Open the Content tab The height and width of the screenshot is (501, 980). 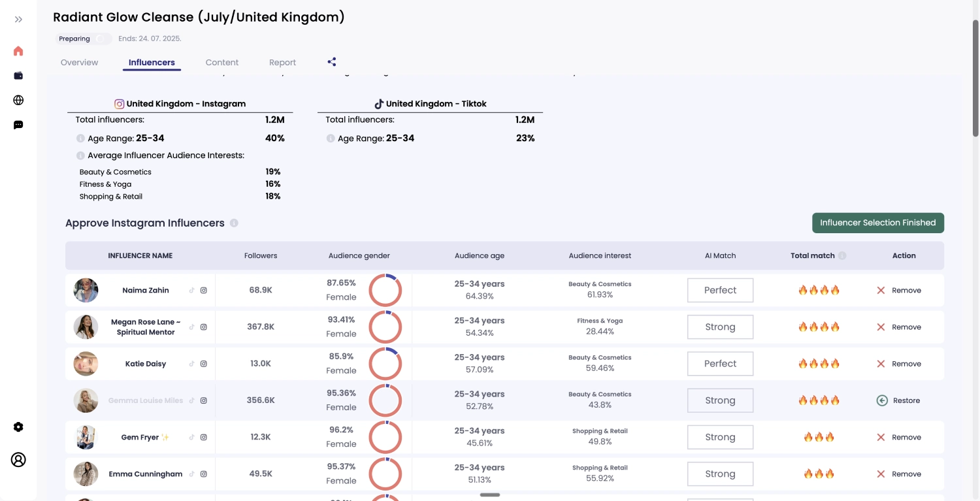click(x=222, y=63)
